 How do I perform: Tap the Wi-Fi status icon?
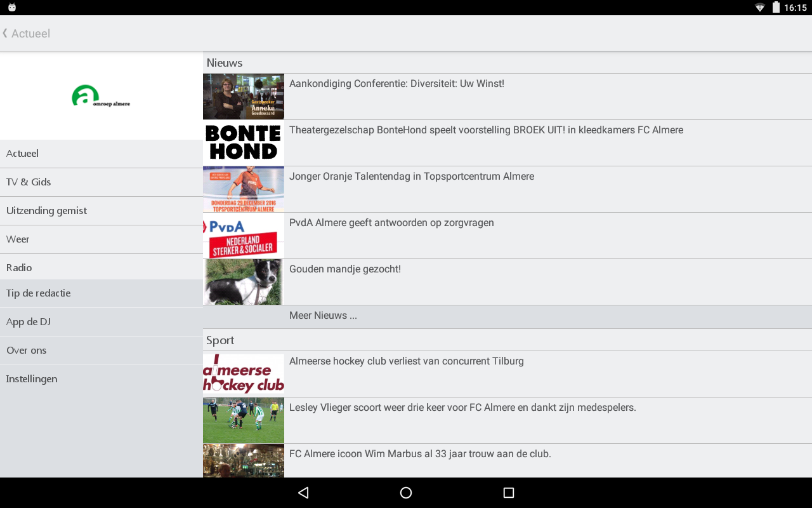point(760,8)
